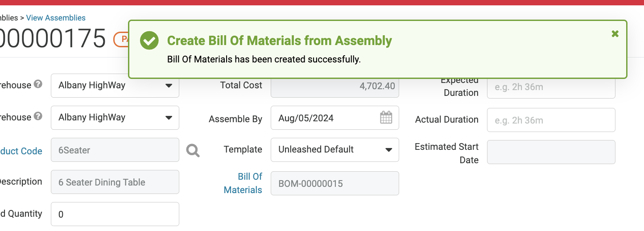Image resolution: width=644 pixels, height=231 pixels.
Task: Click the Quantity field containing 0
Action: coord(115,214)
